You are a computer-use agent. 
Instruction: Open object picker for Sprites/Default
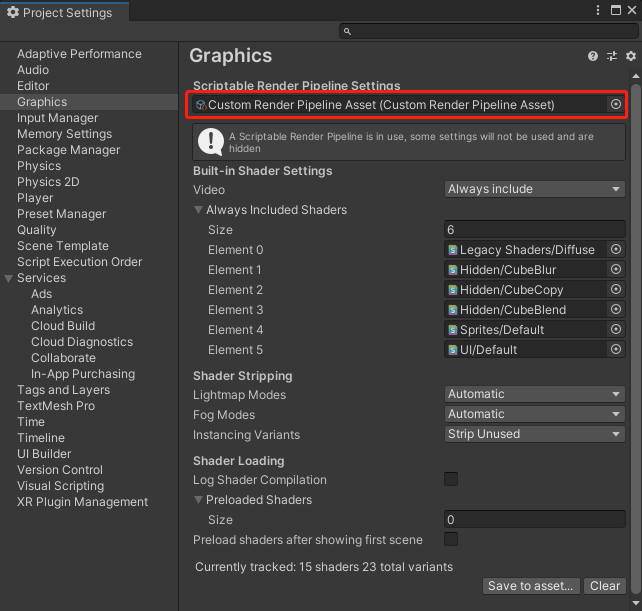[x=616, y=329]
